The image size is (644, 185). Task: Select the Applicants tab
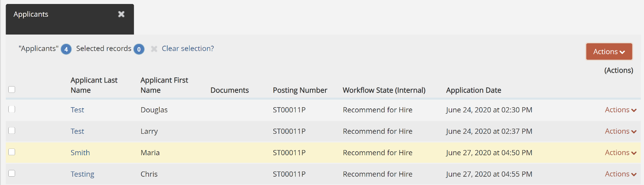point(31,14)
